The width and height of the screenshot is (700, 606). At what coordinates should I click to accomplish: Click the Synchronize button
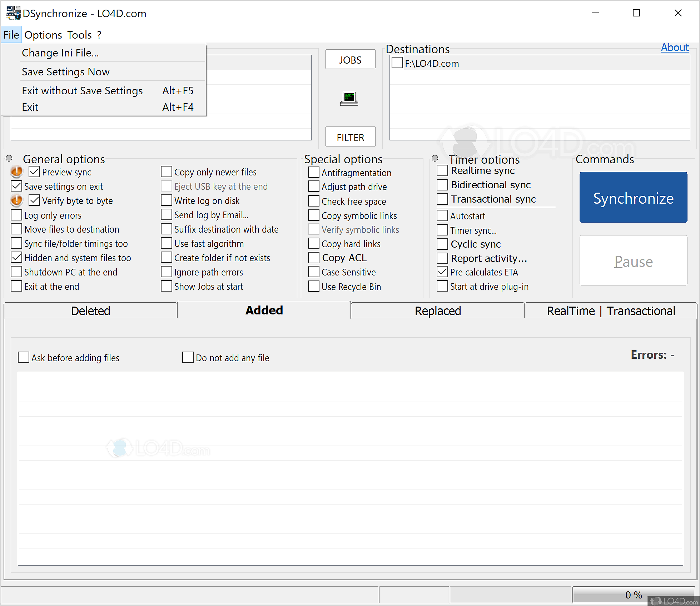point(633,198)
